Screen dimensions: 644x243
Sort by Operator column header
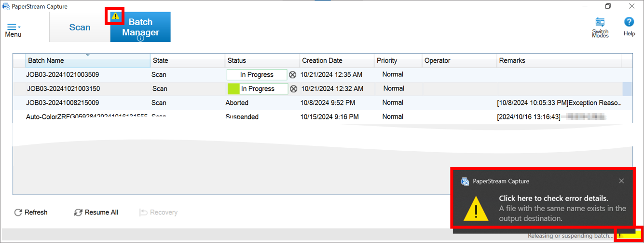coord(459,60)
